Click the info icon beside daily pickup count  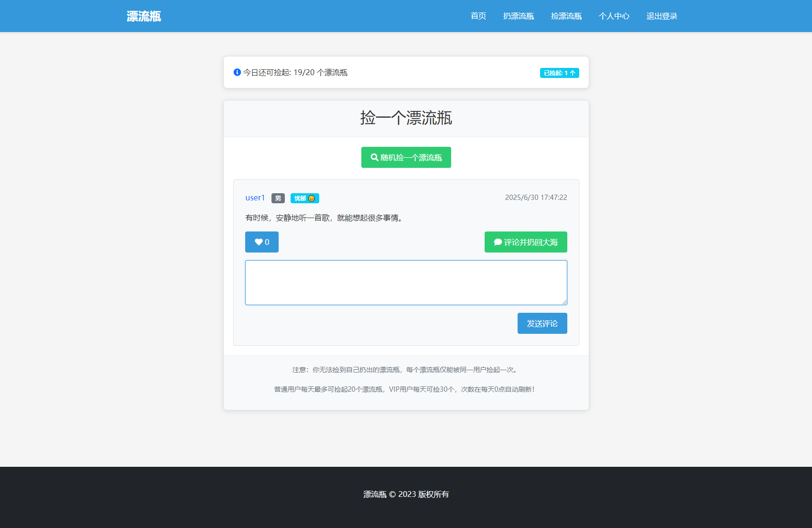pos(236,72)
